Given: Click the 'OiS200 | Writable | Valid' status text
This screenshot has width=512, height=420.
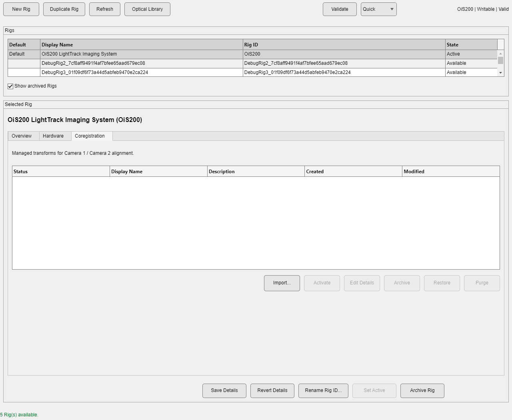Looking at the screenshot, I should pos(483,9).
